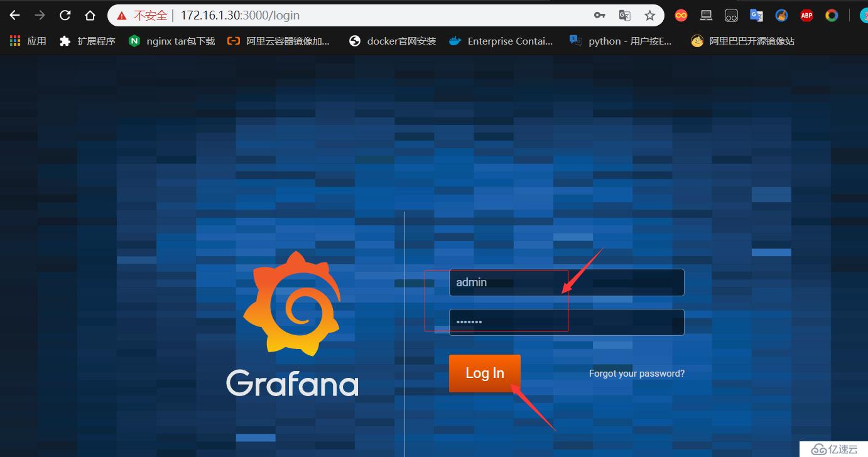
Task: Open the 阿里巴巴开源镜像站 bookmark
Action: point(743,41)
